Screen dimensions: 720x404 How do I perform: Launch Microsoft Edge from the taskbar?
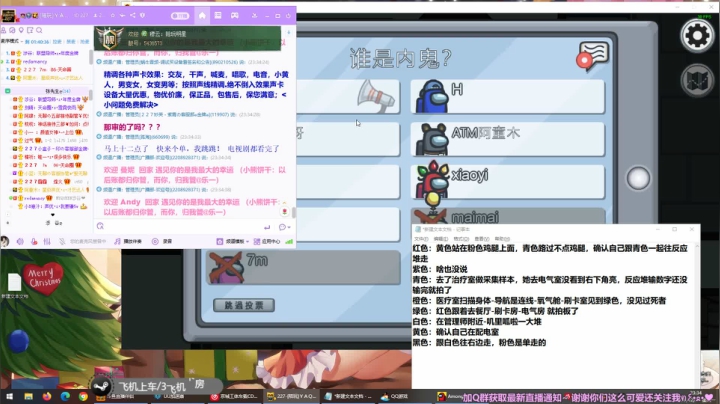coord(65,397)
